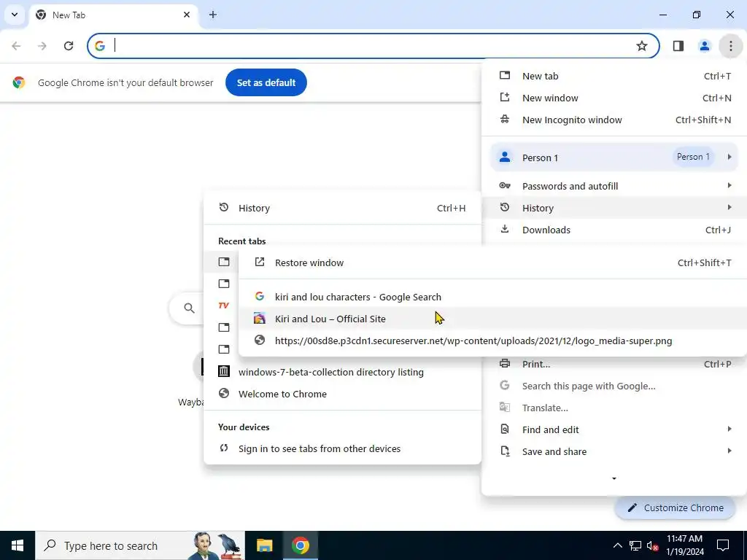The width and height of the screenshot is (747, 560).
Task: Expand Find and edit submenu
Action: coord(614,429)
